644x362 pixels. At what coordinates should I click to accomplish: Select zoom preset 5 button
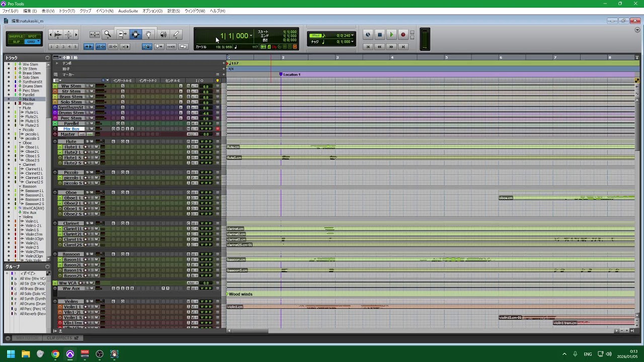click(75, 47)
